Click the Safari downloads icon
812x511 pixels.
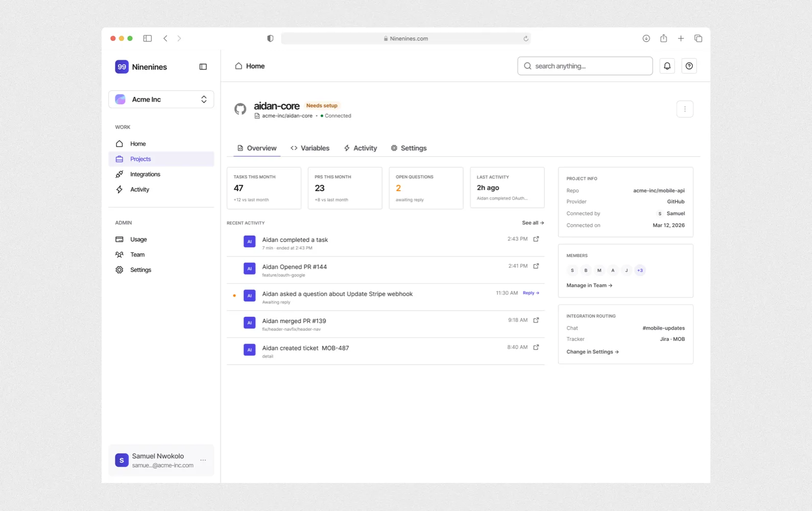(x=646, y=38)
